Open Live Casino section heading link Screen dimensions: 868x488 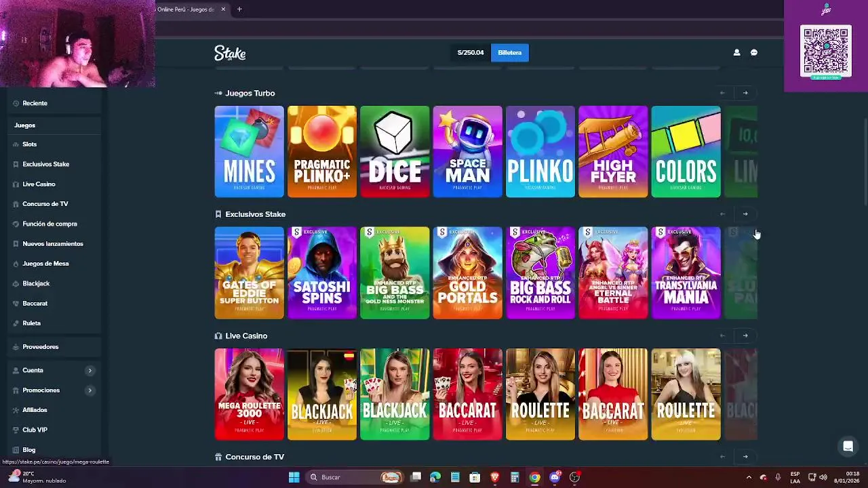tap(246, 336)
